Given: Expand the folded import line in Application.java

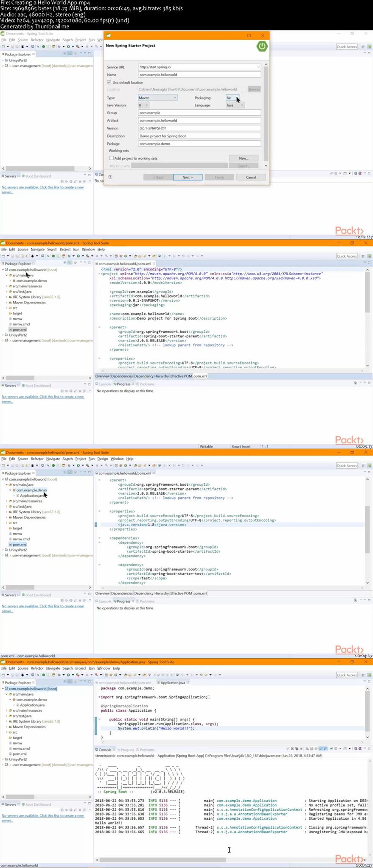Looking at the screenshot, I should pyautogui.click(x=99, y=697).
